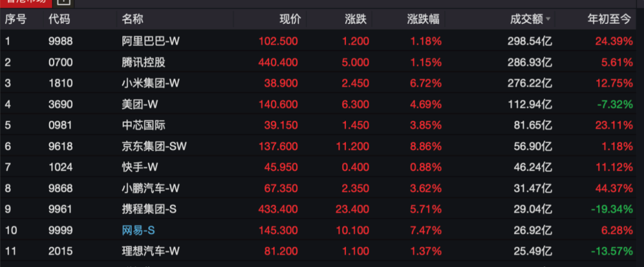Click the 代码 column header
This screenshot has width=644, height=267.
(59, 19)
